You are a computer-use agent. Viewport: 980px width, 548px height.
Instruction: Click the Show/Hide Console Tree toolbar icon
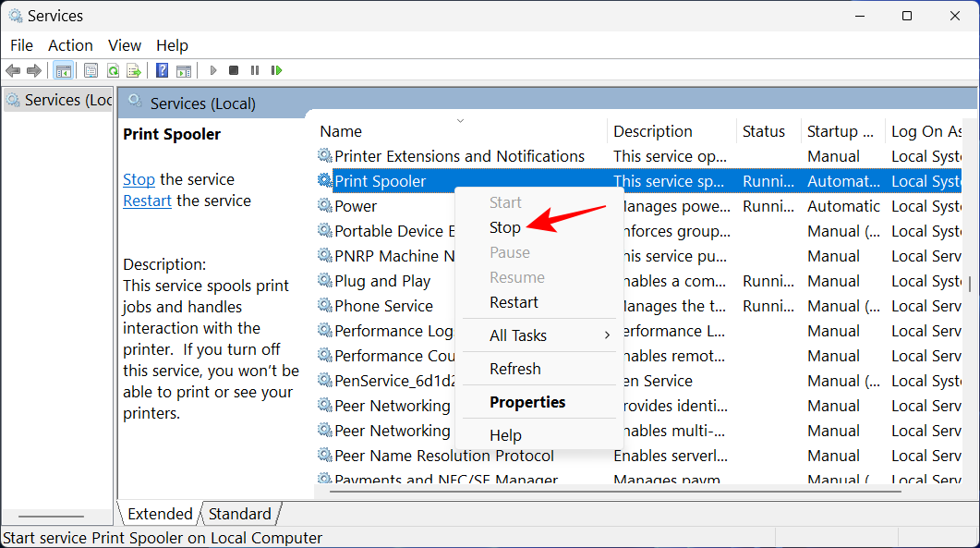[63, 70]
